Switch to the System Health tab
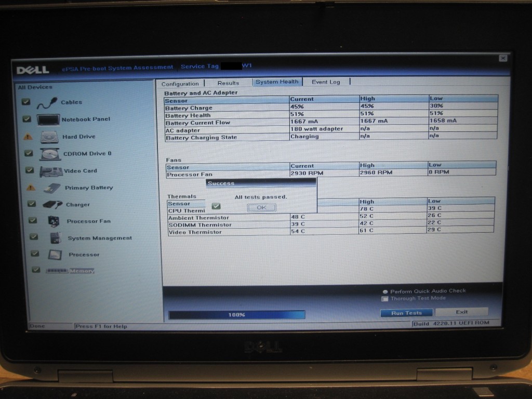 (277, 82)
